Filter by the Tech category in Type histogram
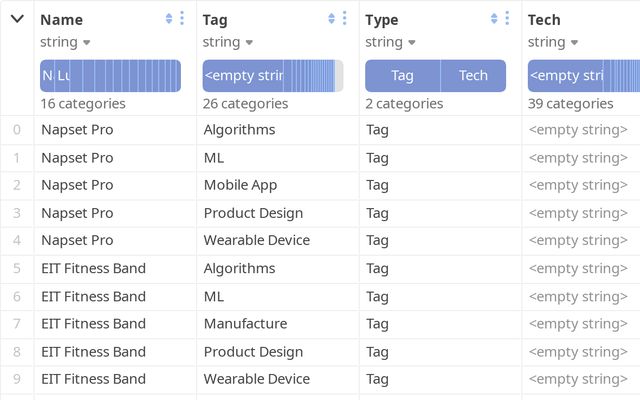This screenshot has height=400, width=640. [473, 76]
